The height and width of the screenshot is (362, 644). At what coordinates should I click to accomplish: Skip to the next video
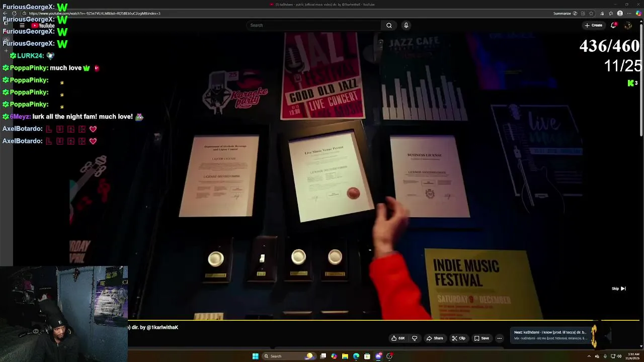point(619,289)
